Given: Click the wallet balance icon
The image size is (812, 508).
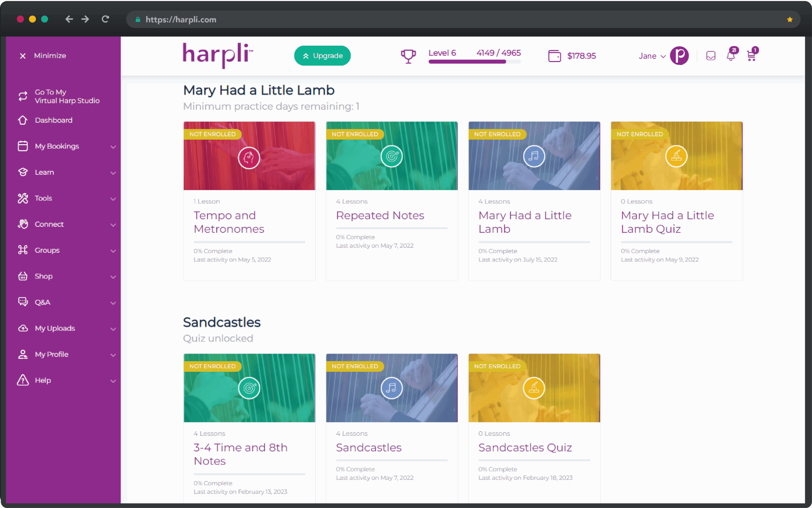Looking at the screenshot, I should [x=554, y=56].
